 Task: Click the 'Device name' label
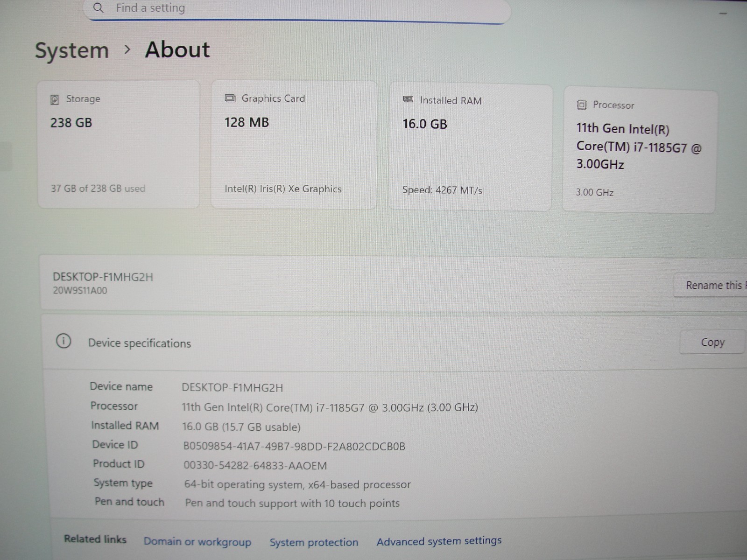(121, 386)
